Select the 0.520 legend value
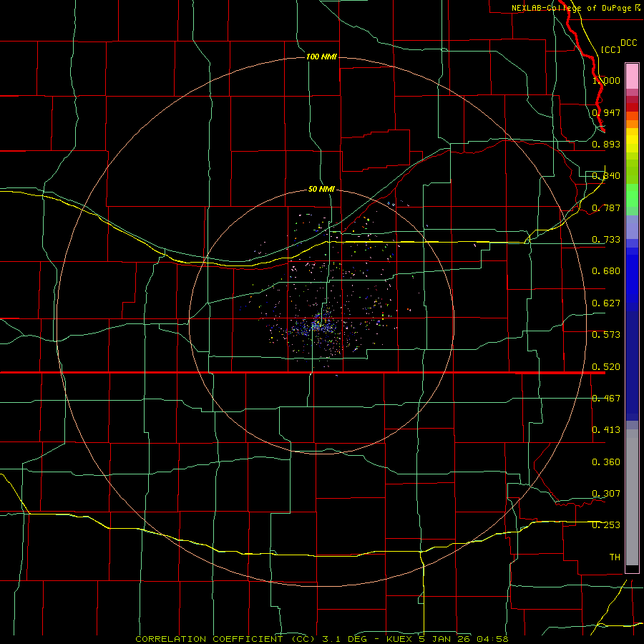The height and width of the screenshot is (644, 644). click(x=606, y=367)
